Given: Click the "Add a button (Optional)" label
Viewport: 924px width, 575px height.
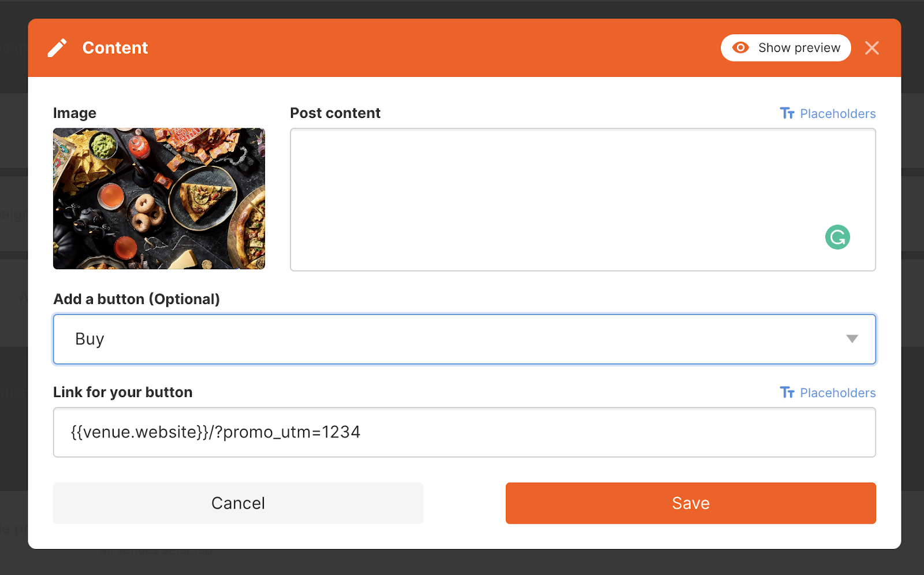Looking at the screenshot, I should click(x=136, y=299).
